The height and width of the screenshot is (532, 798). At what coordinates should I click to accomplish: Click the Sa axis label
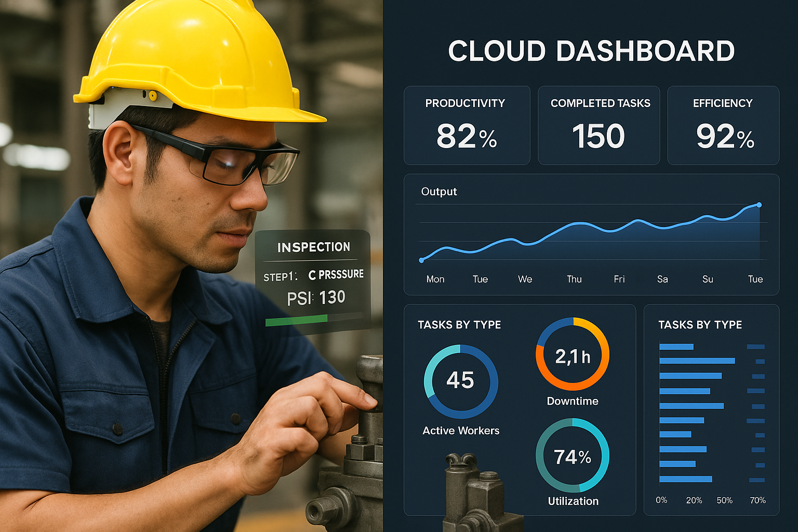pyautogui.click(x=662, y=280)
